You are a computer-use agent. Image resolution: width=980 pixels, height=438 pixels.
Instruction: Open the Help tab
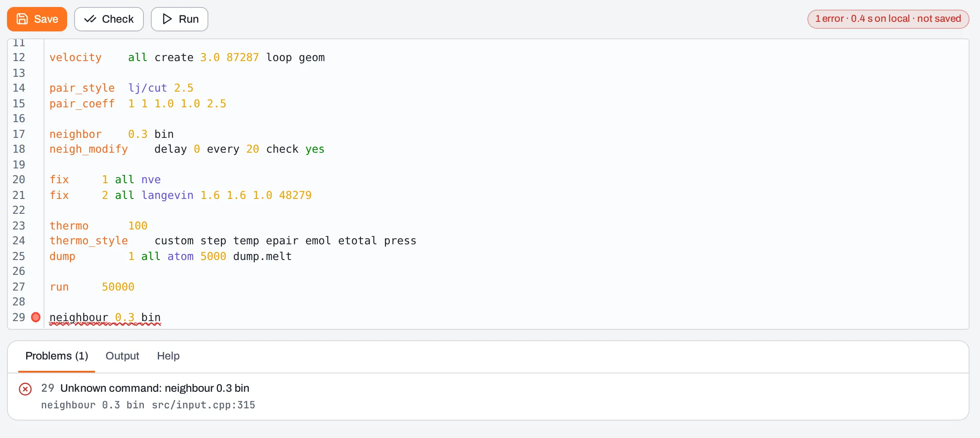click(x=168, y=356)
